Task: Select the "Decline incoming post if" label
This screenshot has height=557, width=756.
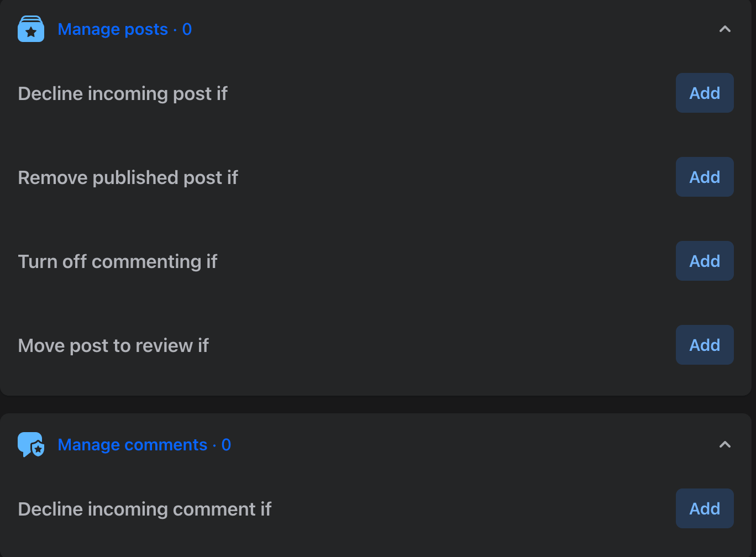Action: 123,93
